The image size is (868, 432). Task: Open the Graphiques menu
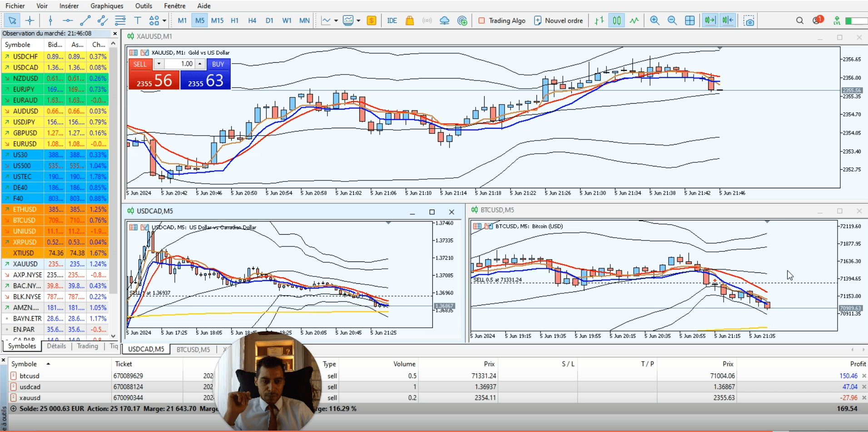(107, 6)
